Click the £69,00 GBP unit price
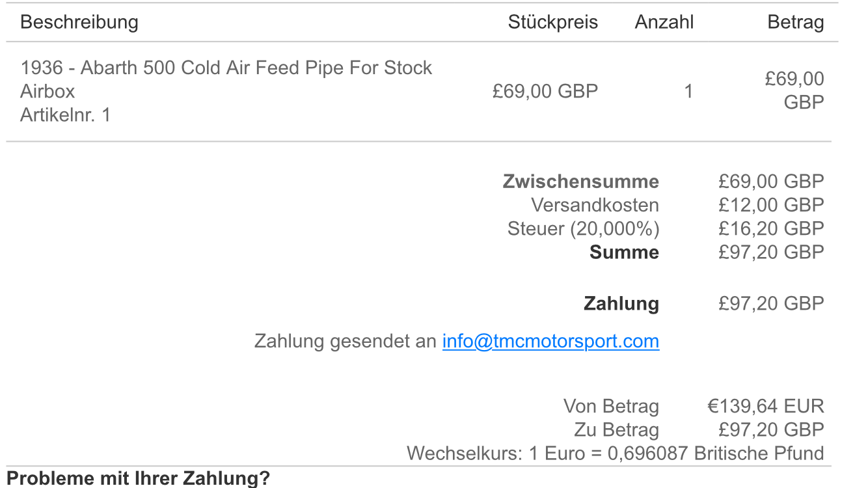Screen dimensions: 868x488 pyautogui.click(x=545, y=91)
